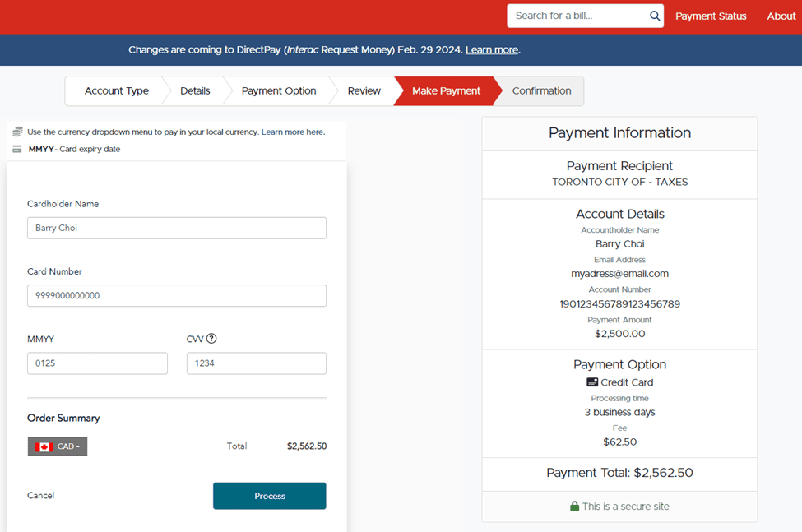802x532 pixels.
Task: Open the Learn more banner link
Action: click(491, 50)
